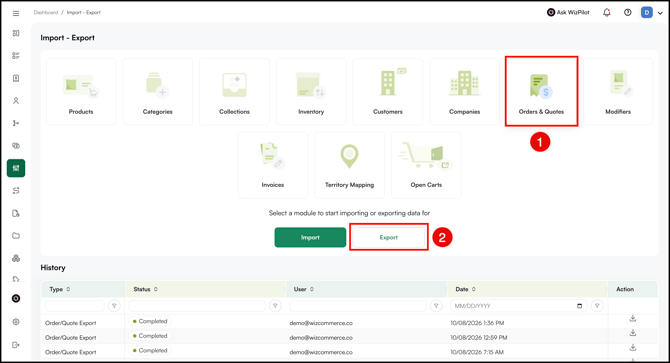The height and width of the screenshot is (363, 670).
Task: Open the sidebar customers person icon
Action: point(16,101)
